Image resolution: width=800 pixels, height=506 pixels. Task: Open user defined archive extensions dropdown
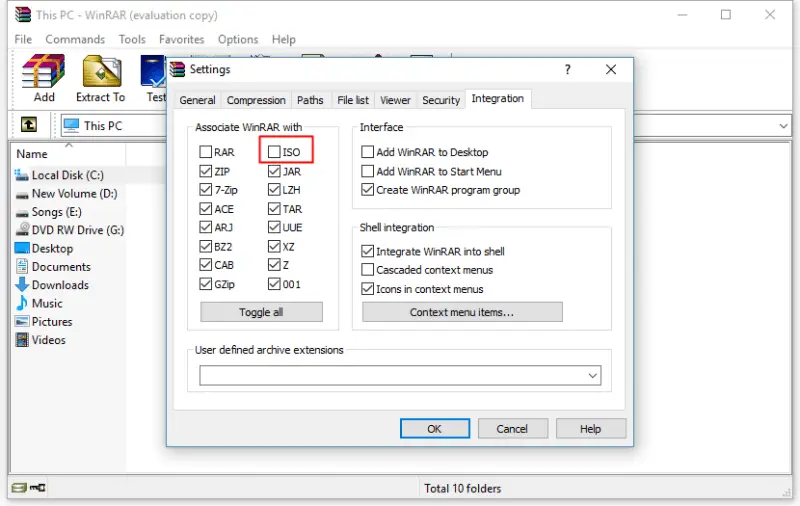pyautogui.click(x=592, y=376)
